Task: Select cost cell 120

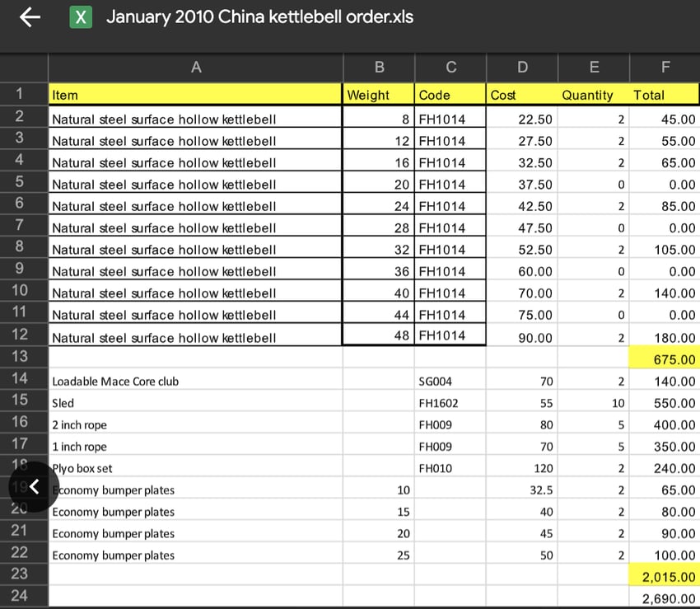Action: pyautogui.click(x=522, y=466)
